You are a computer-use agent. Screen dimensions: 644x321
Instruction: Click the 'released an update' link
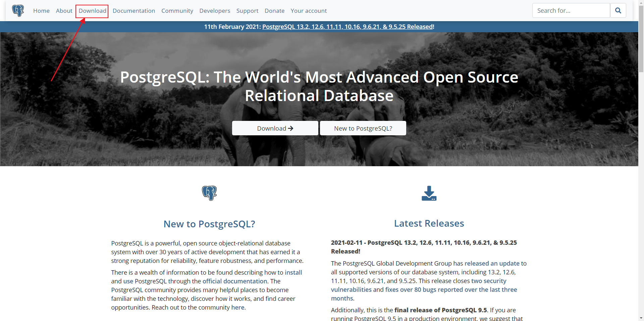[x=493, y=263]
